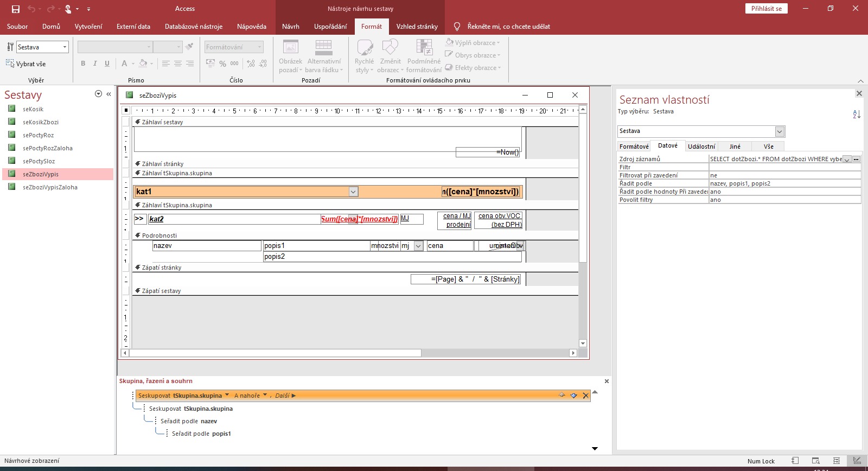Click the Save icon in title bar

[x=15, y=9]
